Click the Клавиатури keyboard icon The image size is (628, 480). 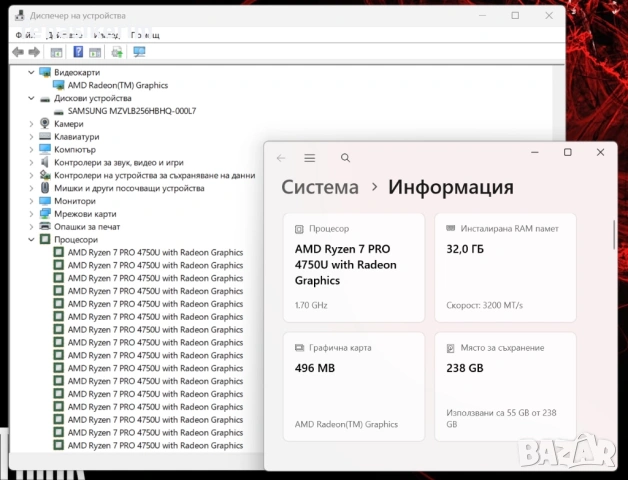(x=45, y=136)
